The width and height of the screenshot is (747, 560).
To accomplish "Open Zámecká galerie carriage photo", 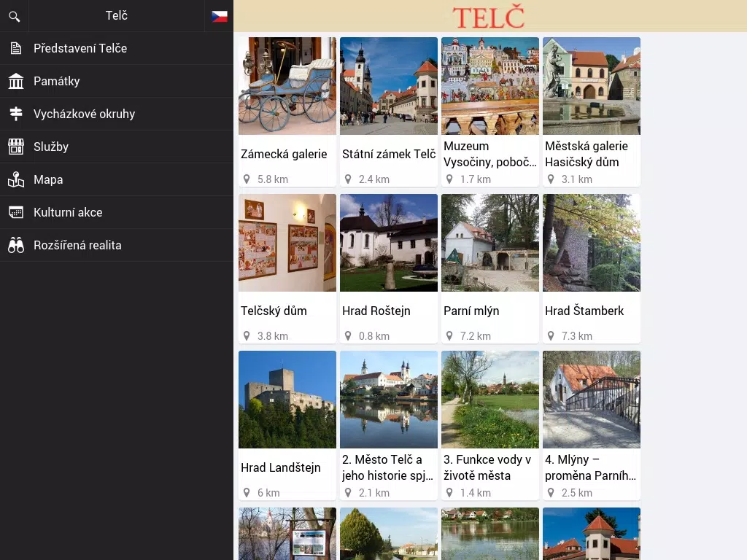I will pyautogui.click(x=287, y=86).
